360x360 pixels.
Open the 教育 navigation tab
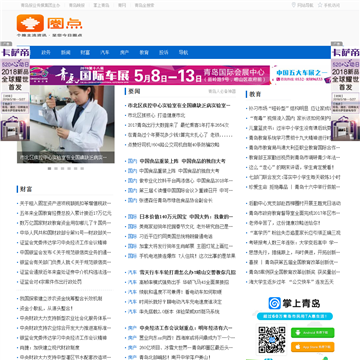click(144, 53)
